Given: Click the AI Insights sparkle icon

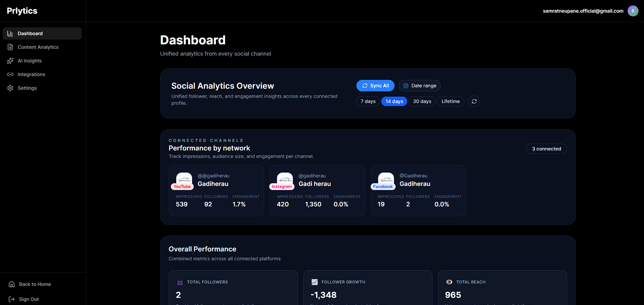Looking at the screenshot, I should pos(10,61).
